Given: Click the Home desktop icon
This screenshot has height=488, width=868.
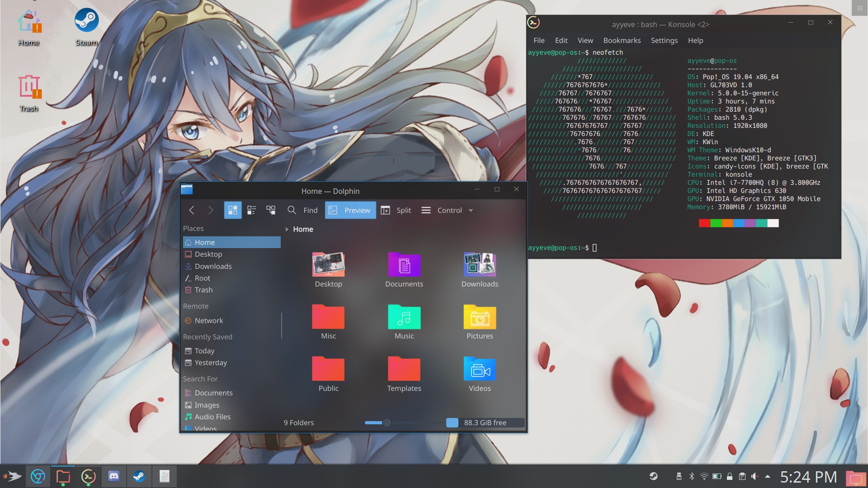Looking at the screenshot, I should 29,28.
